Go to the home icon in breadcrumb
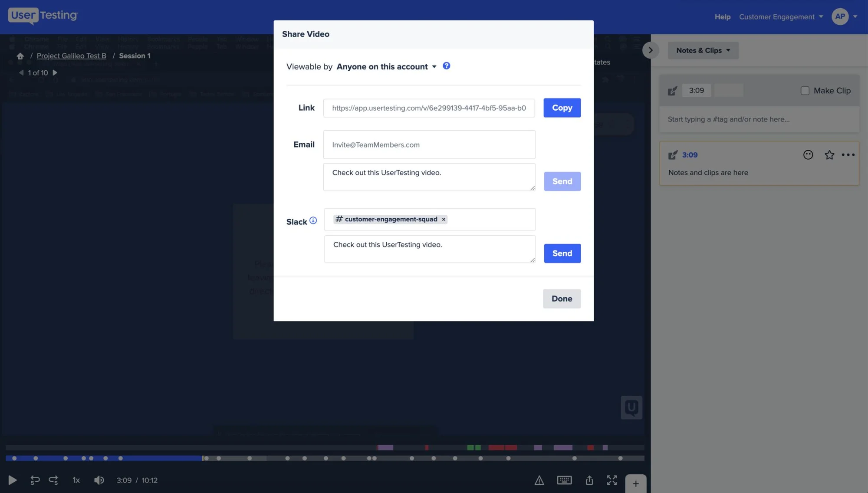The height and width of the screenshot is (493, 868). click(x=20, y=56)
